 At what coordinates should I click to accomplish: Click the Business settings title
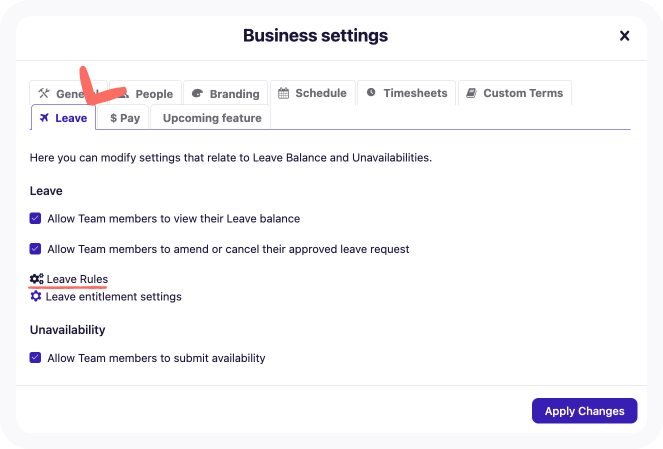pos(315,36)
